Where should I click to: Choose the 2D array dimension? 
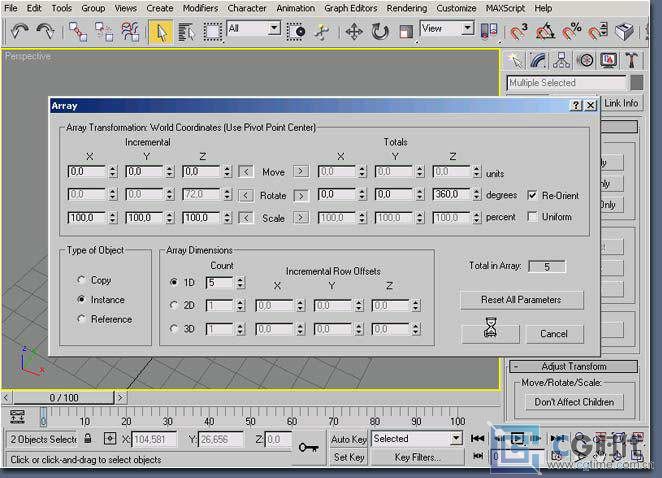point(174,304)
